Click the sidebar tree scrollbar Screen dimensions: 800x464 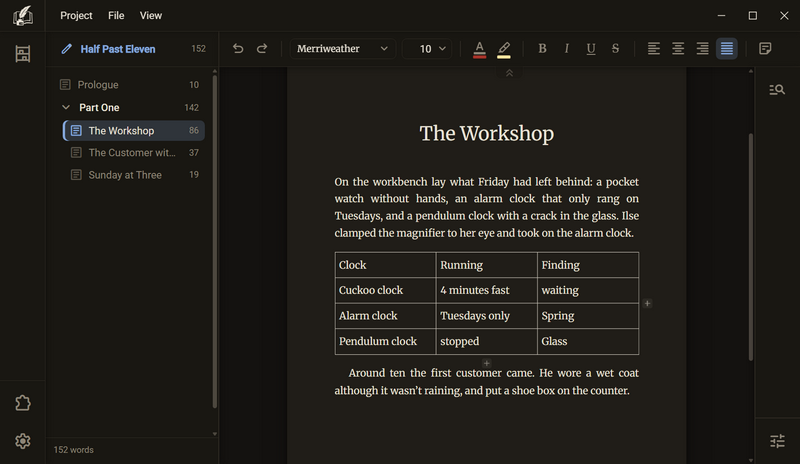pos(215,241)
